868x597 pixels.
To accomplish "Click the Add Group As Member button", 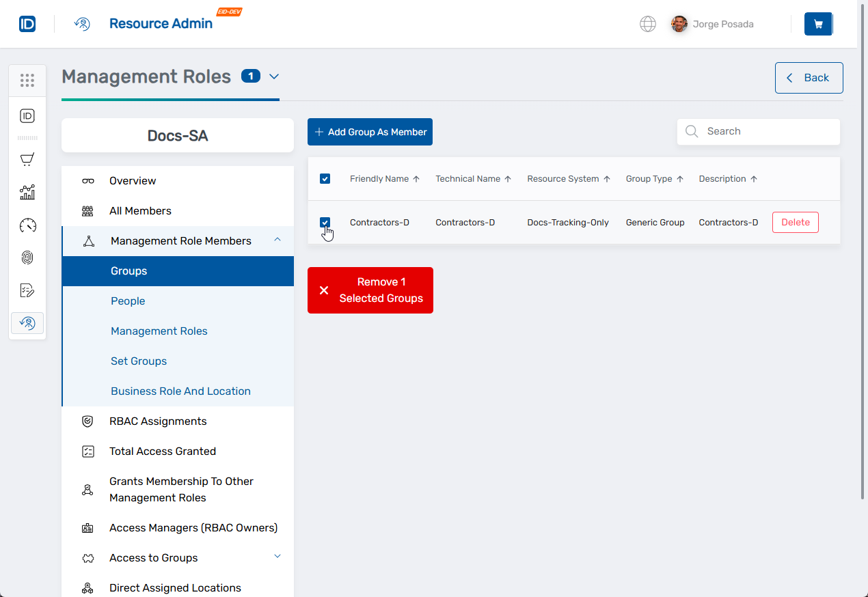I will 370,132.
